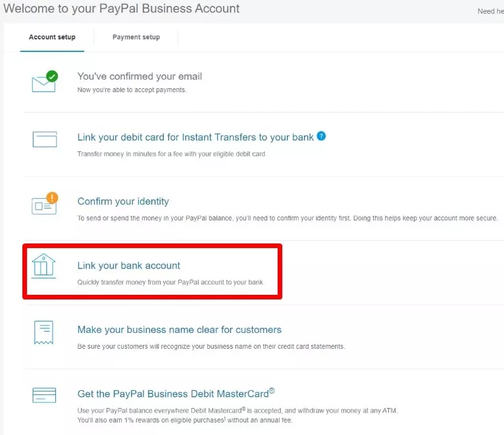Click the Need help link at top right

click(490, 11)
